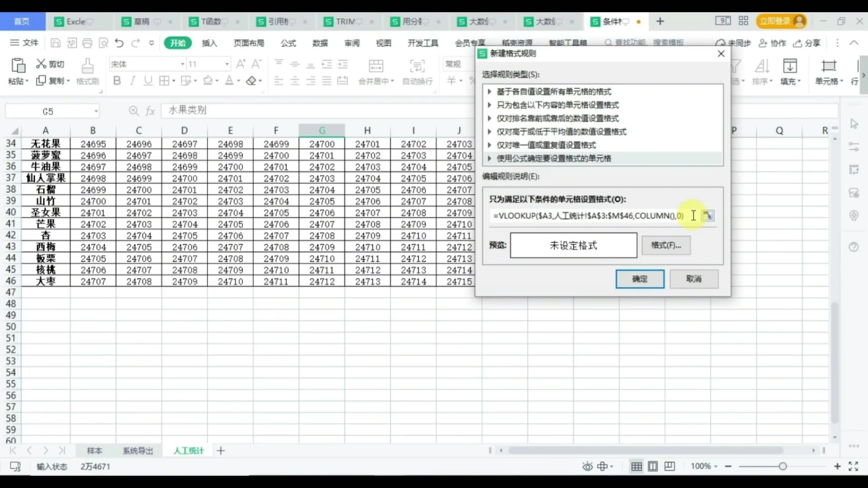The height and width of the screenshot is (488, 868).
Task: Click the 取消 button in dialog
Action: click(x=694, y=279)
